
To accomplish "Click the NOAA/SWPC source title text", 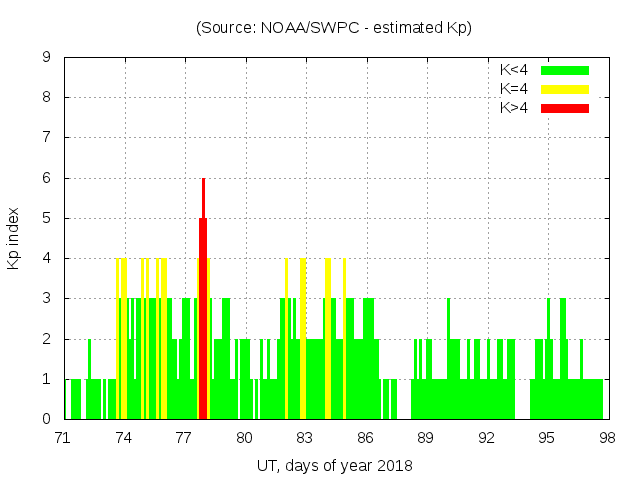I will (334, 28).
